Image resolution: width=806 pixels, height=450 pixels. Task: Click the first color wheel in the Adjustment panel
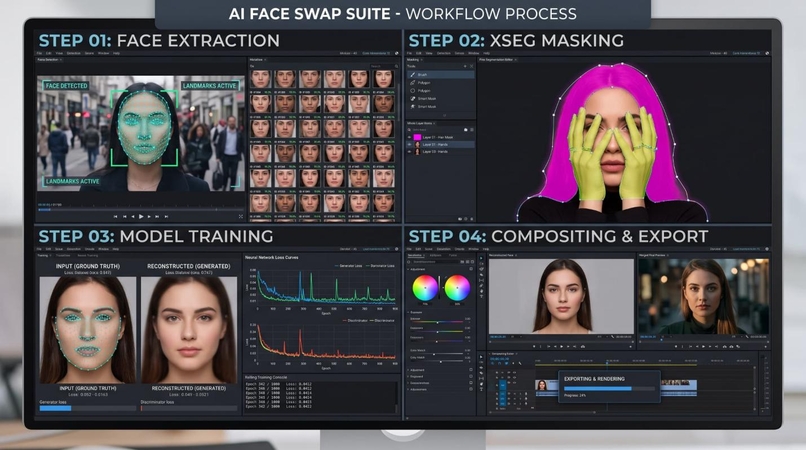pyautogui.click(x=425, y=288)
